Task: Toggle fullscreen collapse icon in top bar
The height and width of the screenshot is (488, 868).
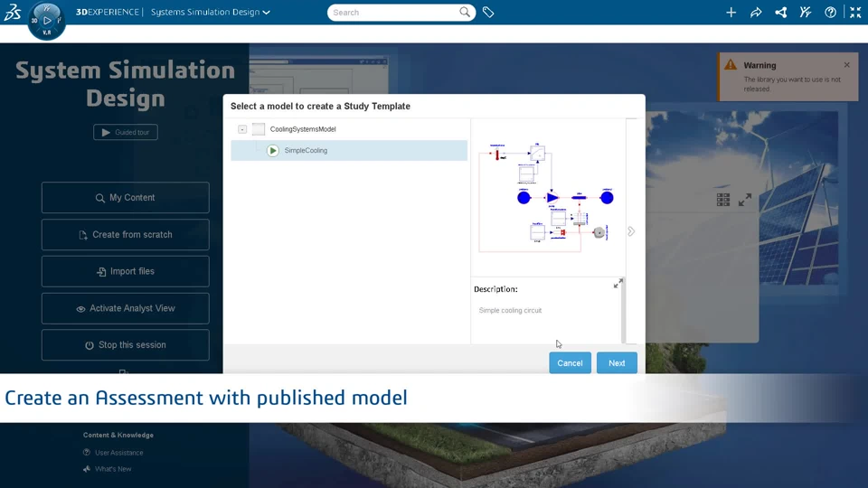Action: tap(855, 12)
